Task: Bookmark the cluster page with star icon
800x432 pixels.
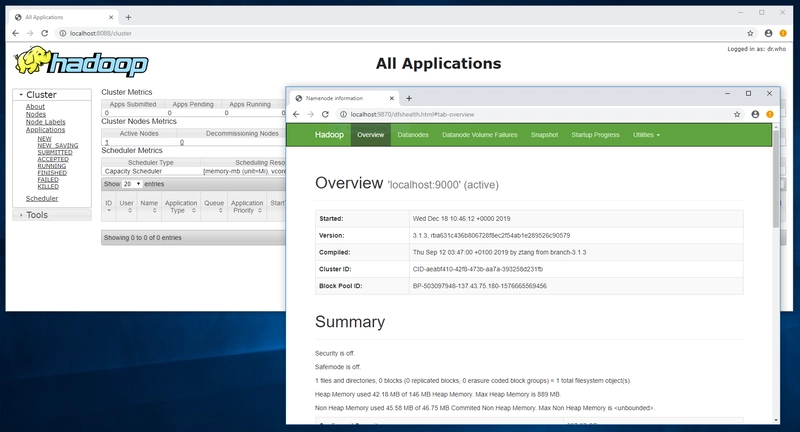Action: [751, 33]
